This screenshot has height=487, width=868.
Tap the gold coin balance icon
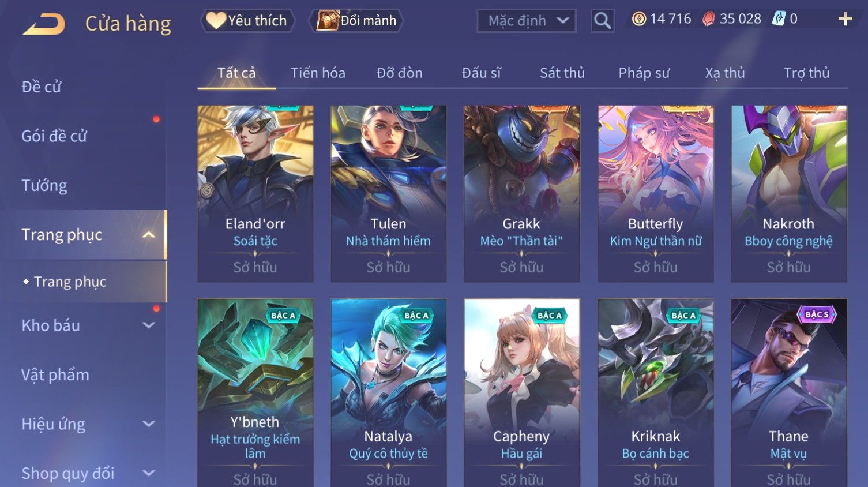point(638,19)
